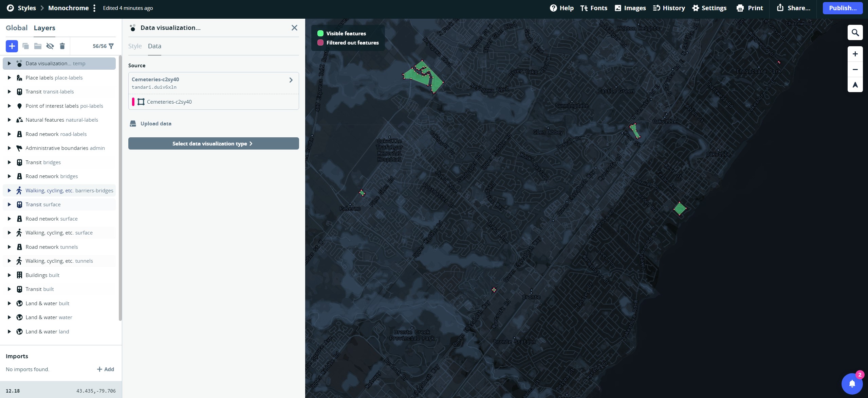This screenshot has width=868, height=398.
Task: Hide selected layers with the eye-slash toggle
Action: [x=50, y=46]
